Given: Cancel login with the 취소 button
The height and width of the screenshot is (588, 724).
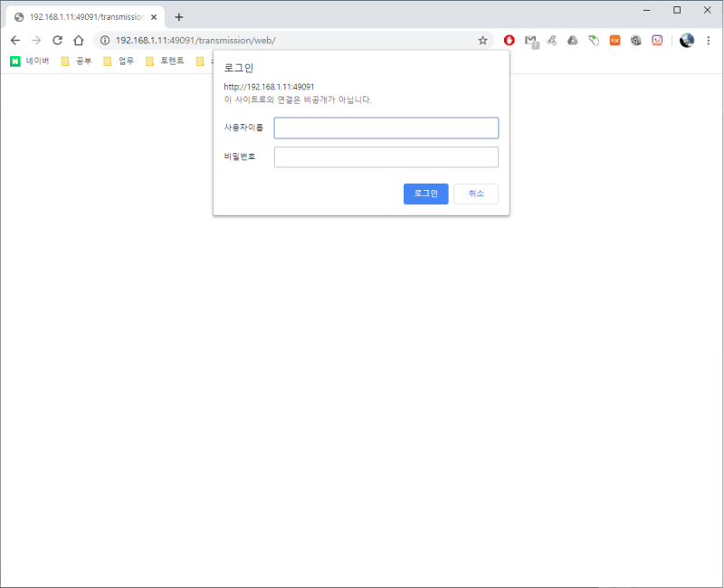Looking at the screenshot, I should coord(476,194).
